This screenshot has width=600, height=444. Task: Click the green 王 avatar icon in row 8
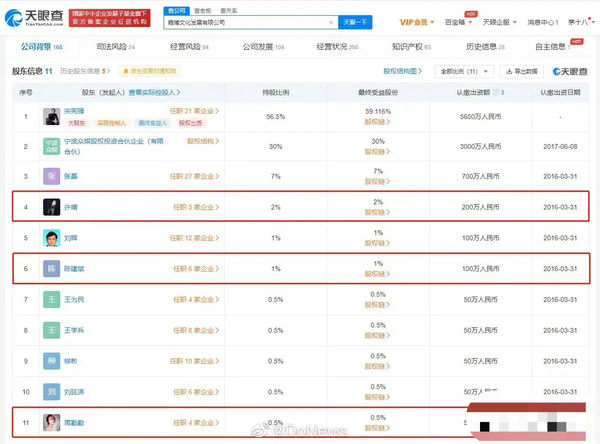pos(51,330)
